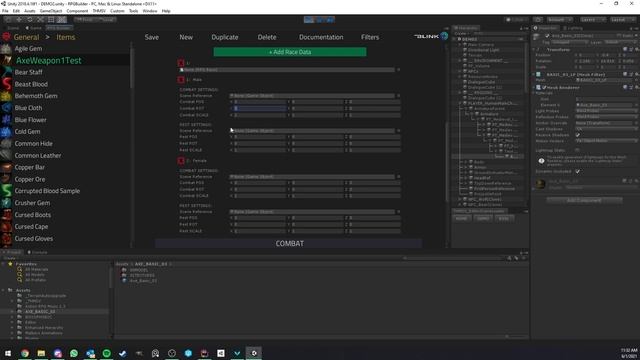The width and height of the screenshot is (640, 360).
Task: Toggle Receive Shadows checkbox in Inspector
Action: (x=578, y=135)
